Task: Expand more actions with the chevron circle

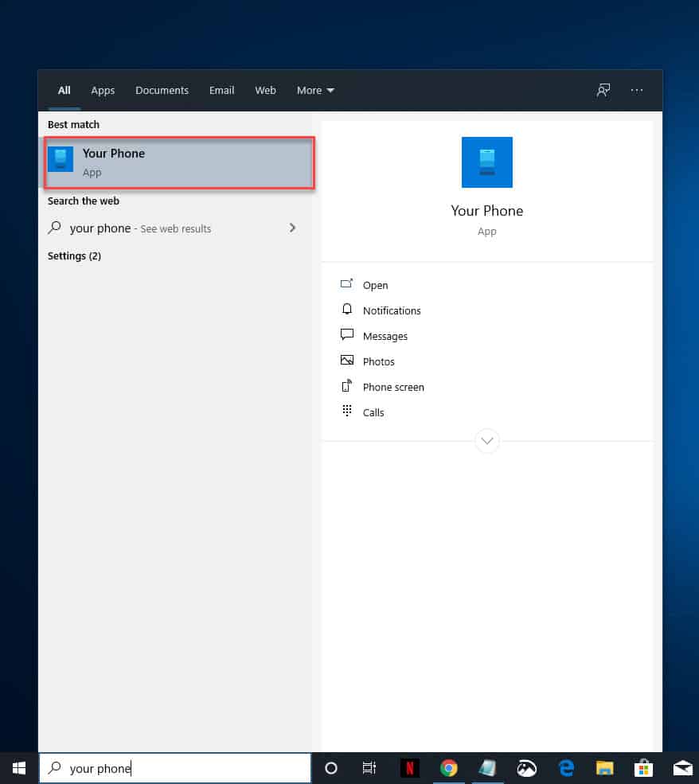Action: 487,440
